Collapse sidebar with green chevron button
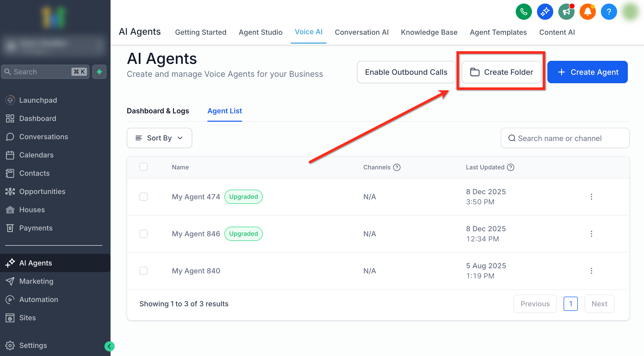The image size is (644, 356). coord(110,346)
